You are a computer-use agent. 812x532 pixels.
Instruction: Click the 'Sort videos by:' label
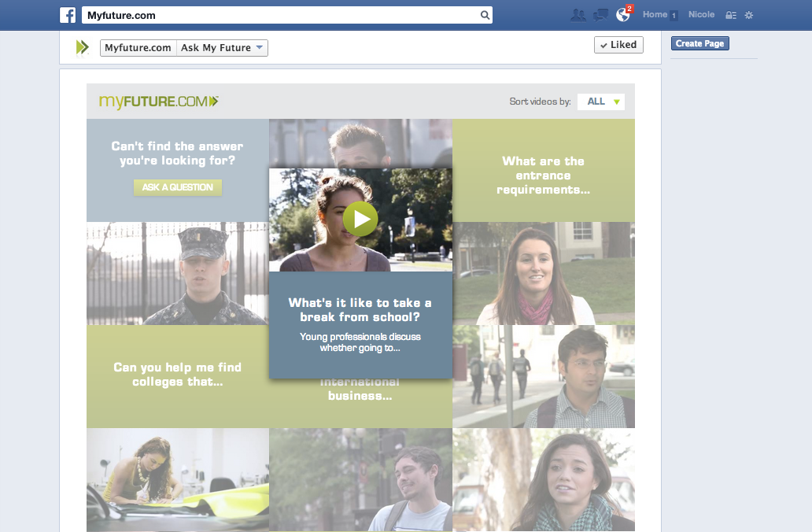tap(540, 102)
